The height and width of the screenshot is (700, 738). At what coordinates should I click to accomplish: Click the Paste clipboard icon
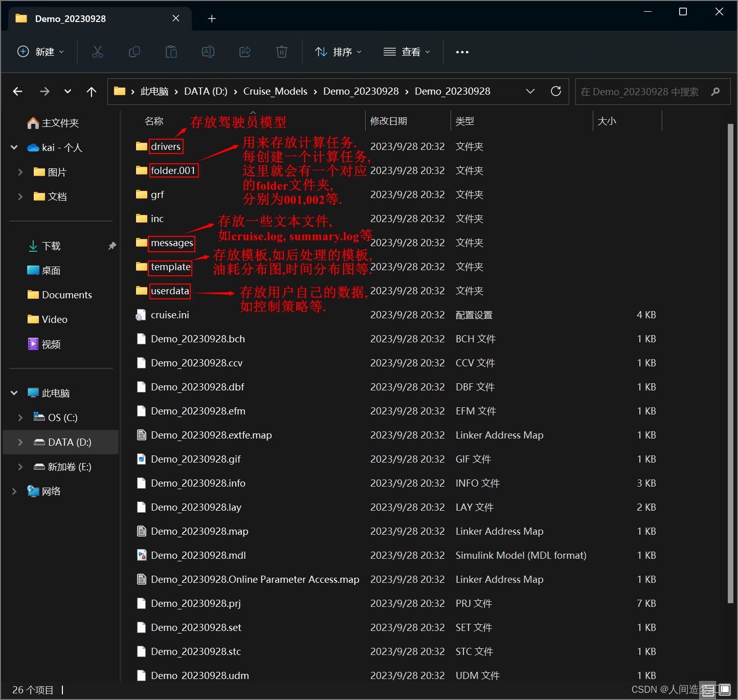[171, 52]
